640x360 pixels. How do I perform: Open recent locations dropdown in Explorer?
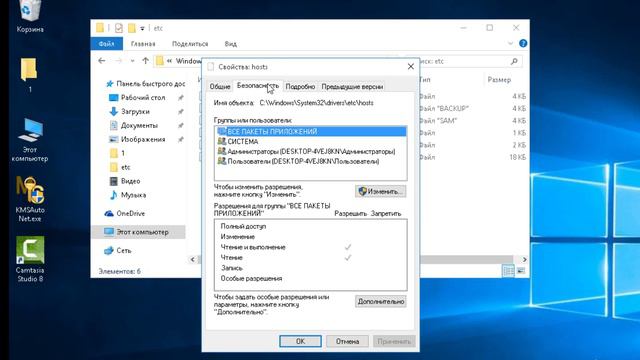[x=132, y=61]
